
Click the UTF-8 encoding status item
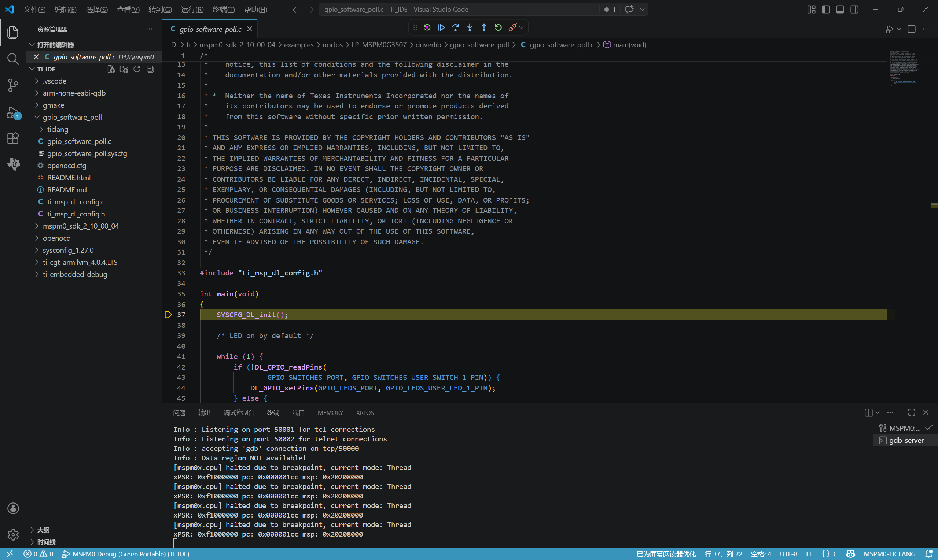[x=788, y=553]
